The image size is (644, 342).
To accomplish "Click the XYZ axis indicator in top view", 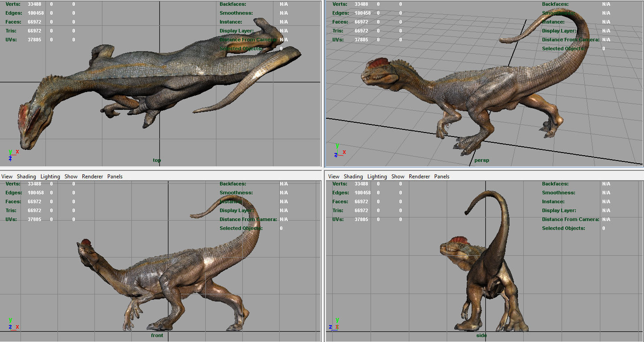I will [13, 155].
